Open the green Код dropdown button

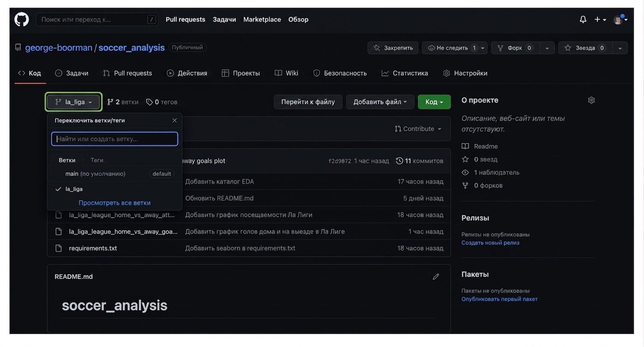(434, 102)
